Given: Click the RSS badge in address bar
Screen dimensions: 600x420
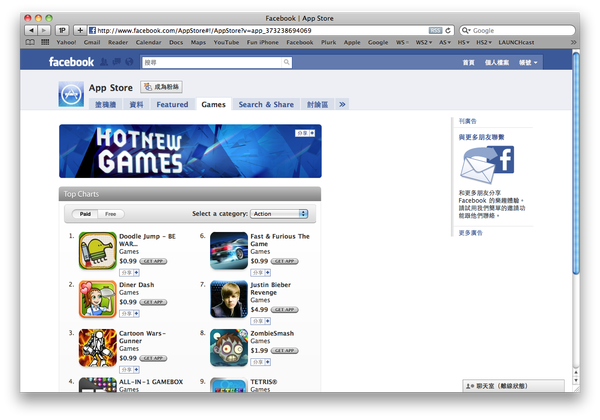Looking at the screenshot, I should click(x=435, y=30).
